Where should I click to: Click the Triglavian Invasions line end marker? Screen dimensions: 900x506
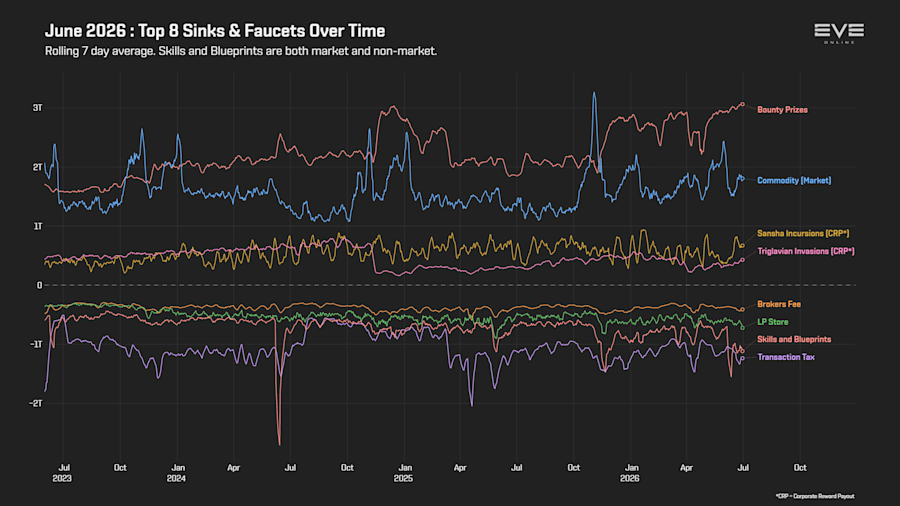pyautogui.click(x=743, y=260)
